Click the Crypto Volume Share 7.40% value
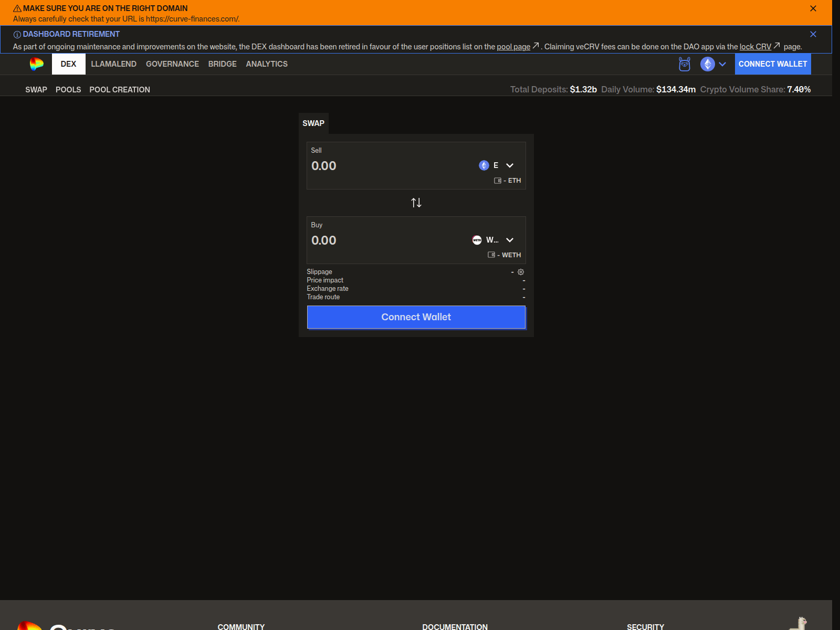This screenshot has height=630, width=840. [799, 90]
